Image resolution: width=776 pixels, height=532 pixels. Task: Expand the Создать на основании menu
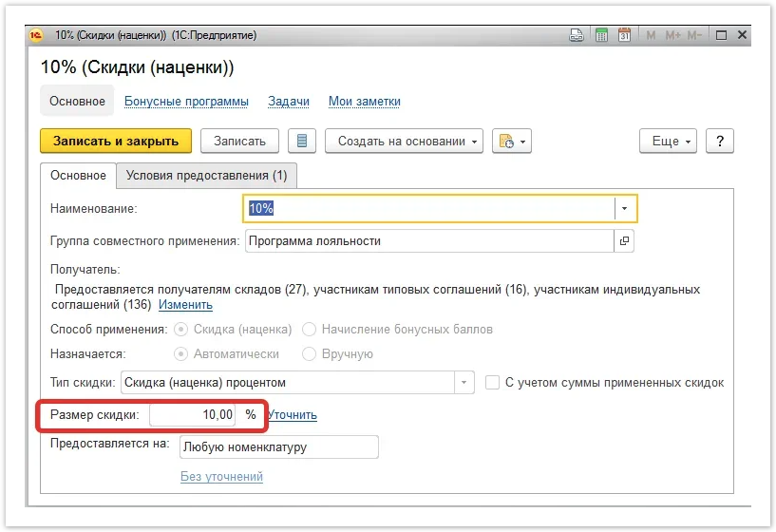click(x=405, y=141)
